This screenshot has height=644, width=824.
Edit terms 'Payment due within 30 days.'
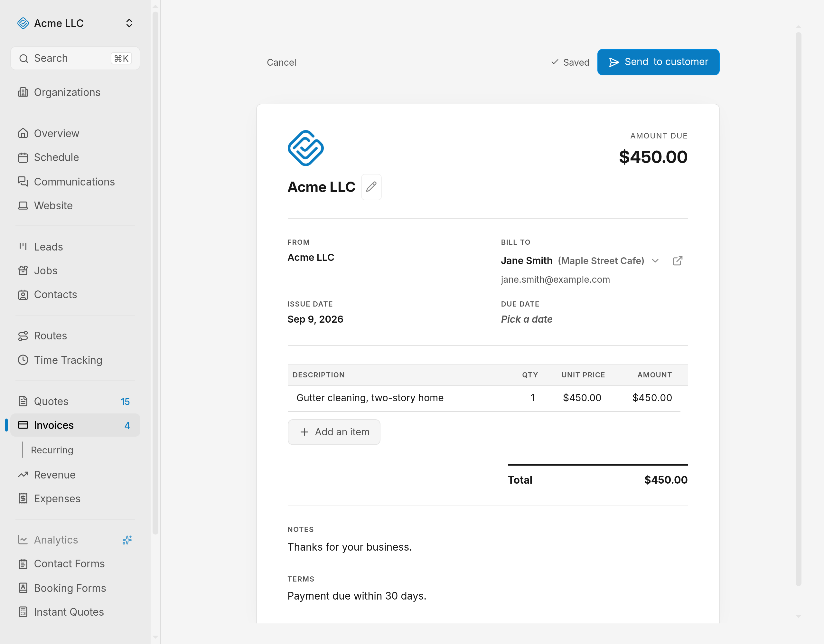(357, 596)
